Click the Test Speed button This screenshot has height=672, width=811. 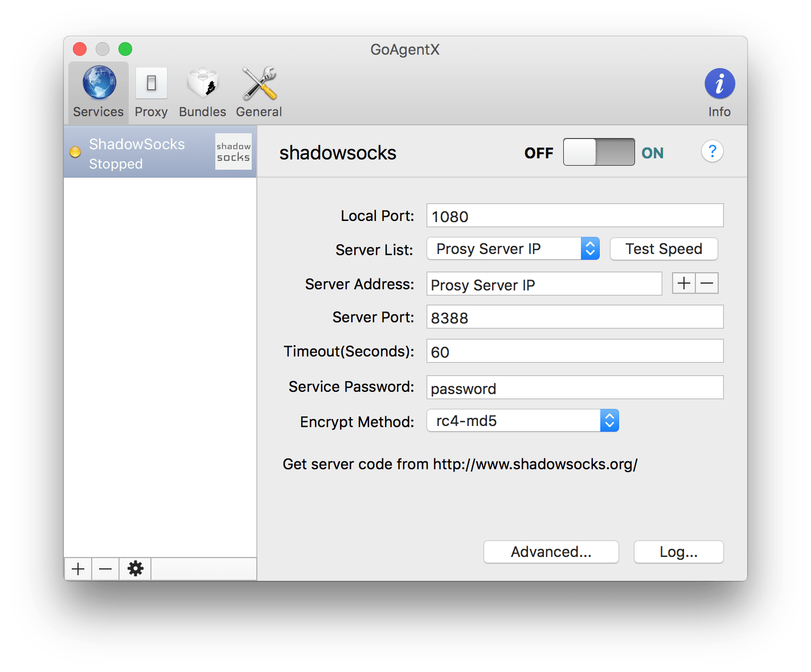[x=663, y=249]
